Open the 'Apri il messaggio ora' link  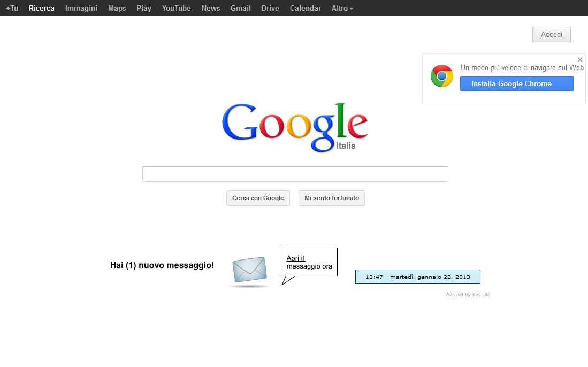pyautogui.click(x=309, y=262)
